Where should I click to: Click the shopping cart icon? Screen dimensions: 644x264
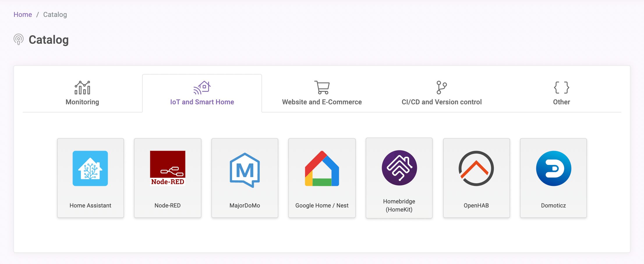click(x=322, y=87)
